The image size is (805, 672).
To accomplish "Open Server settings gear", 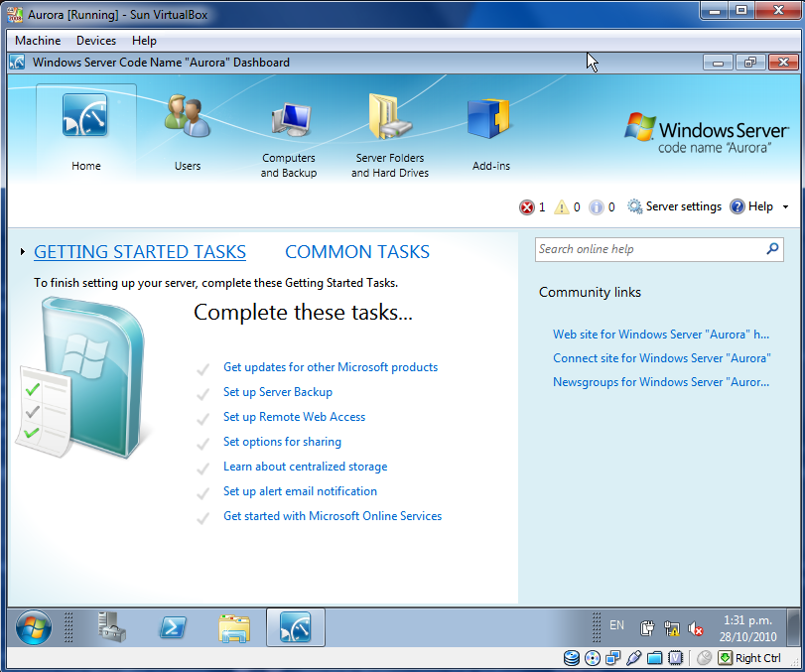I will (635, 206).
